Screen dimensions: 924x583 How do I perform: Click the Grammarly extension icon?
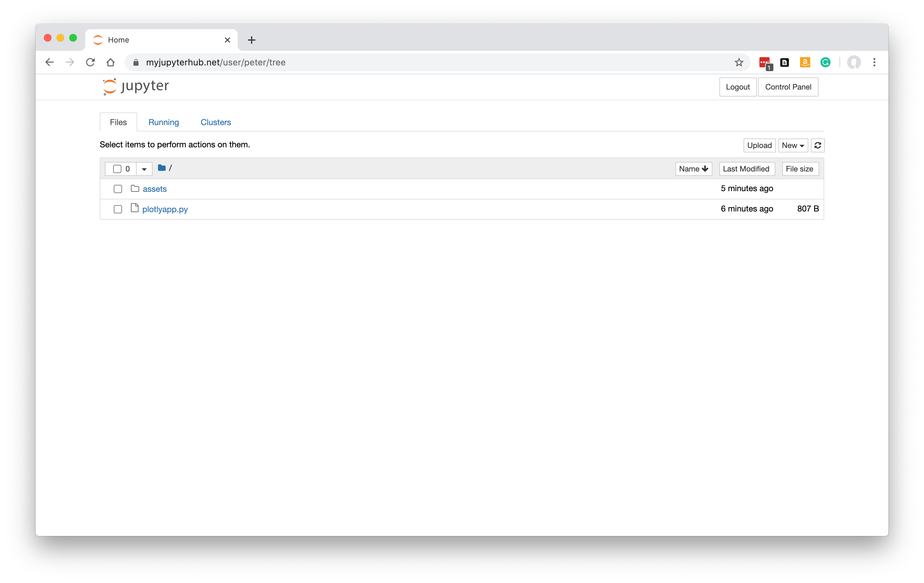pyautogui.click(x=825, y=62)
